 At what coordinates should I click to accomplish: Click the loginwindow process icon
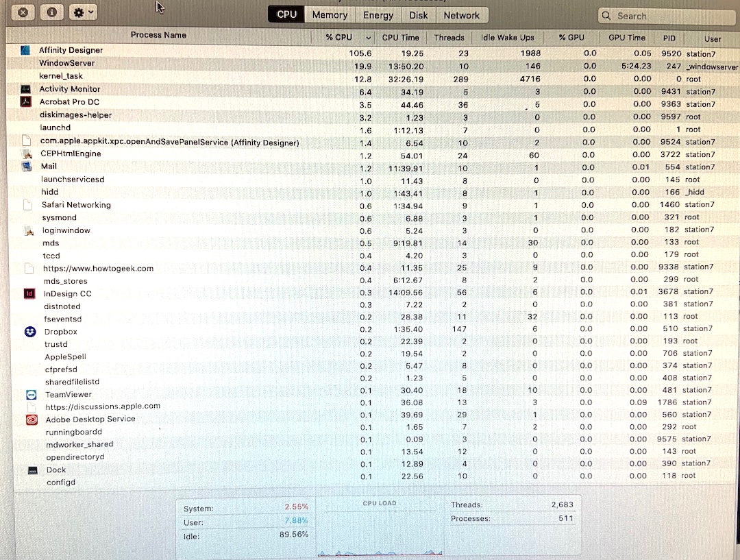[29, 230]
